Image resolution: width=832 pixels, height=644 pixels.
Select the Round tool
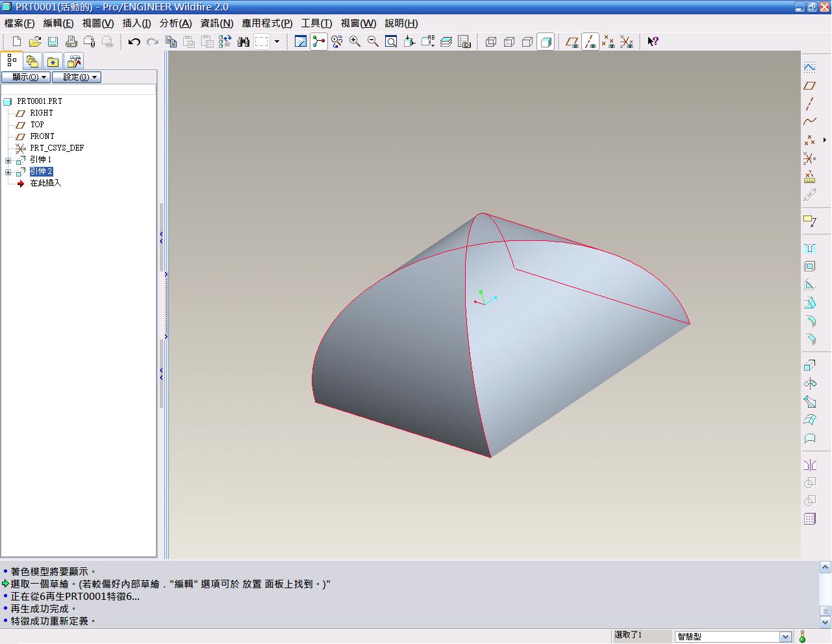click(809, 321)
